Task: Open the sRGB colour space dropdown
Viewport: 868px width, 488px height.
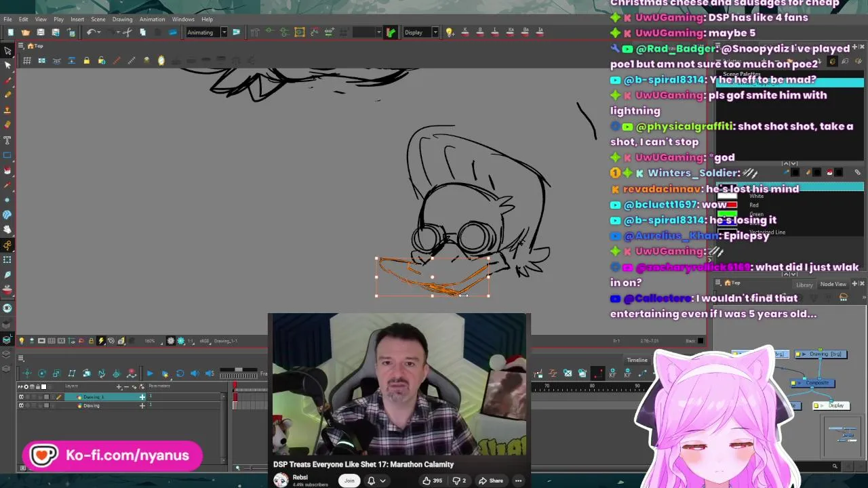Action: coord(205,341)
